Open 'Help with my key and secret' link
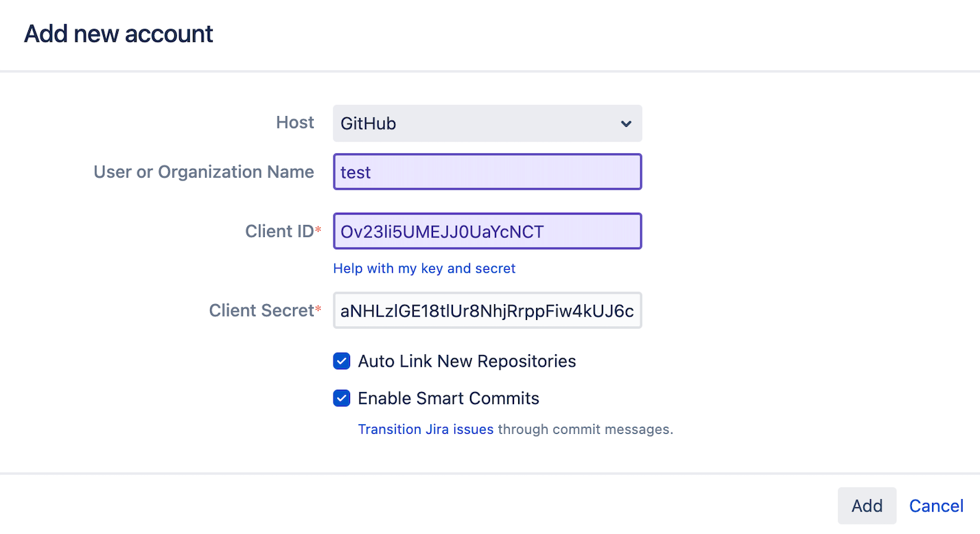The height and width of the screenshot is (534, 980). point(424,268)
